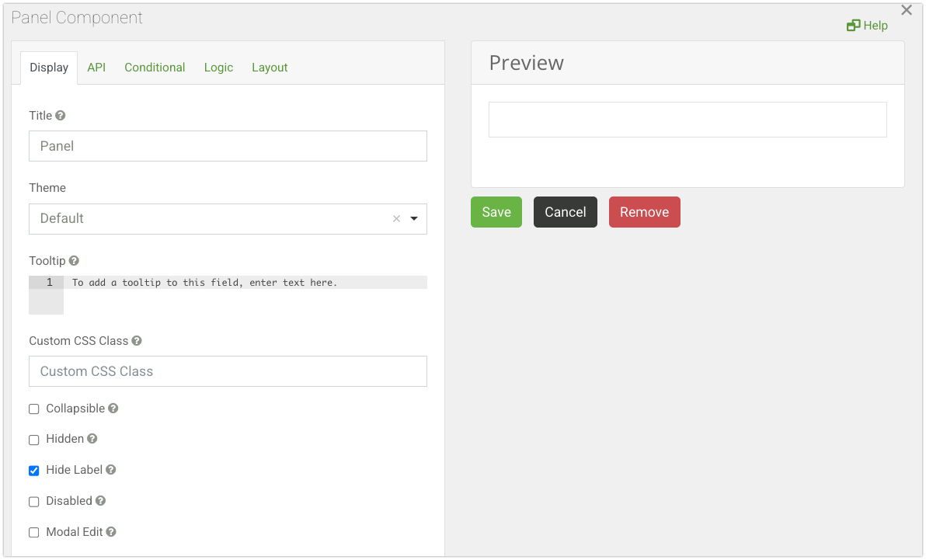Enable the Collapsible checkbox

tap(34, 409)
